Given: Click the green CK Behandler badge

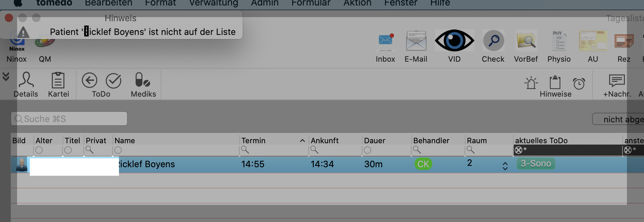Looking at the screenshot, I should (x=423, y=164).
